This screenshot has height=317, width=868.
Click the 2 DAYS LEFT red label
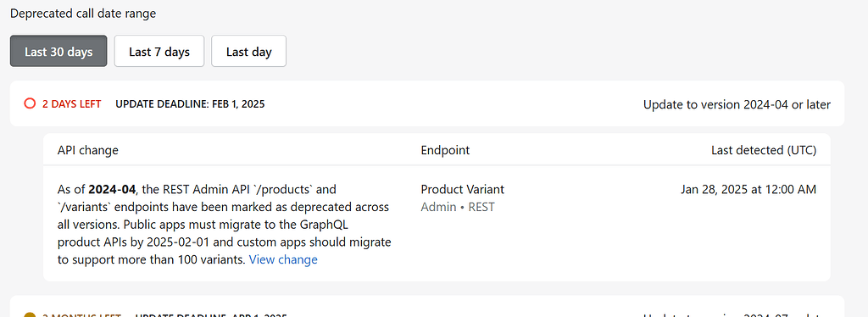coord(72,104)
